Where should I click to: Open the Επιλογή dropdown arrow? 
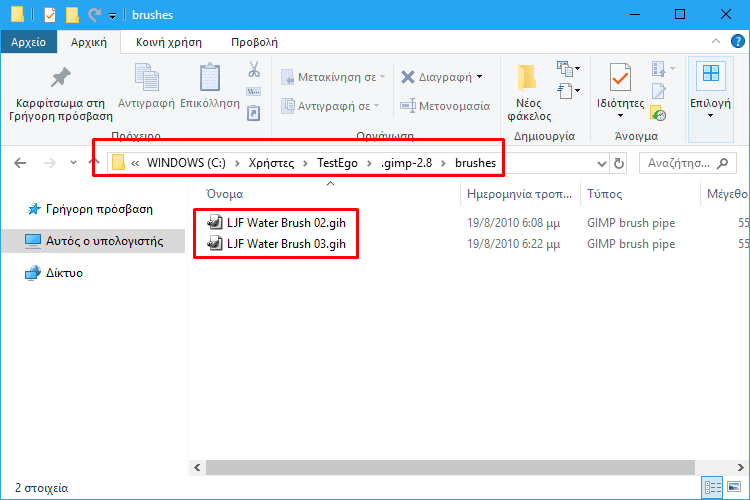click(710, 116)
